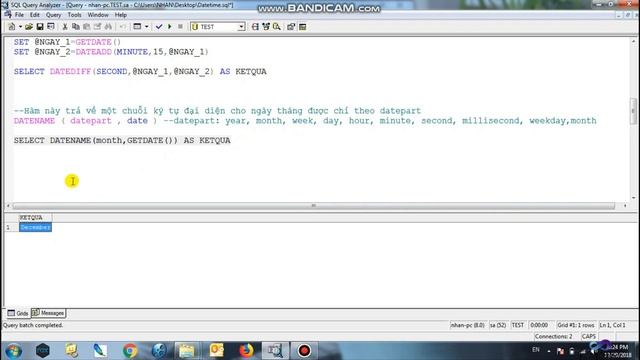This screenshot has height=360, width=640.
Task: Switch to the Grids results tab
Action: 18,313
